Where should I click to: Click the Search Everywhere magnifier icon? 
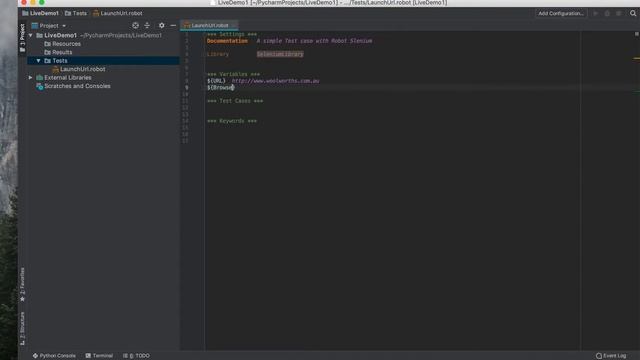633,13
